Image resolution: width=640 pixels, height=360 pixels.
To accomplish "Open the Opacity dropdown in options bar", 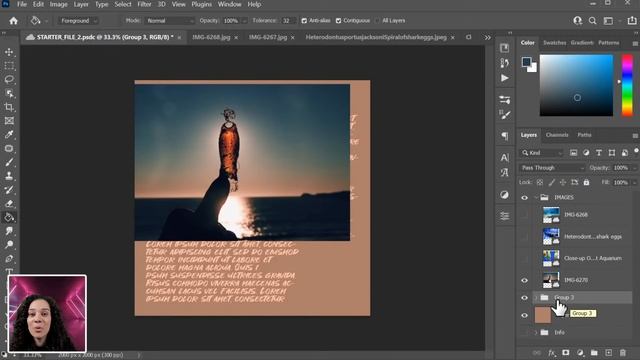I will pos(244,21).
